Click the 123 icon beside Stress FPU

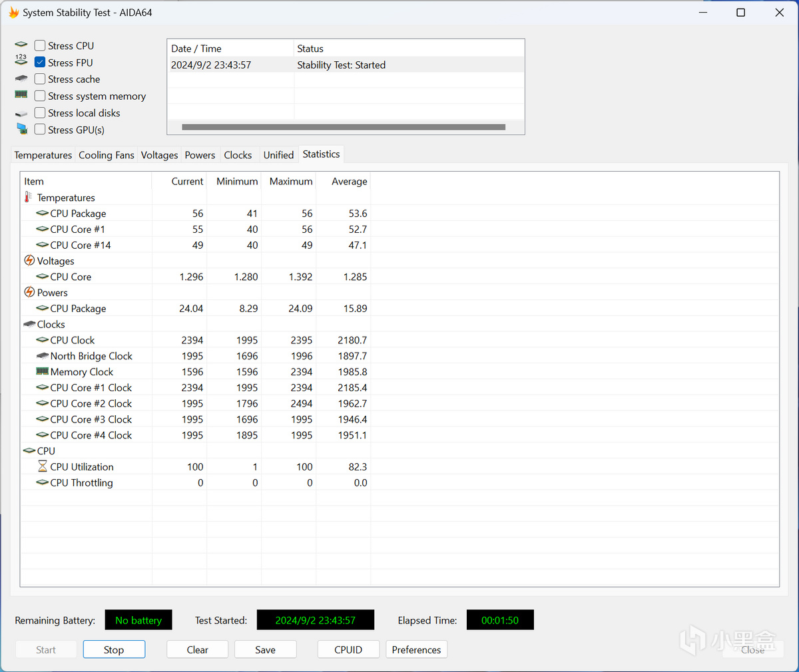pos(21,60)
